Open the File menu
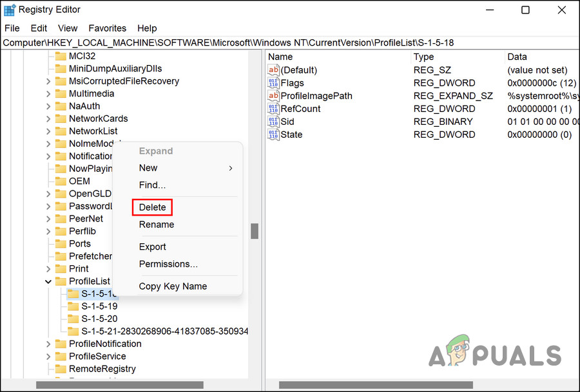This screenshot has width=580, height=392. 12,28
